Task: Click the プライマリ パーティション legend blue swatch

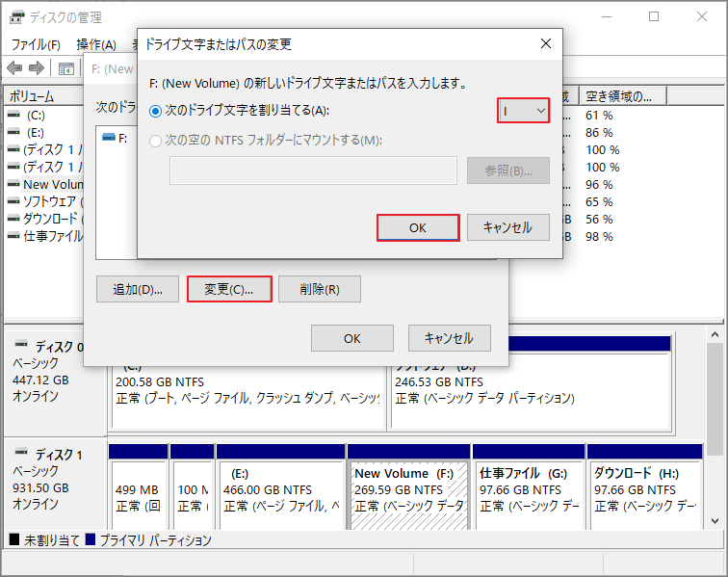Action: [91, 539]
